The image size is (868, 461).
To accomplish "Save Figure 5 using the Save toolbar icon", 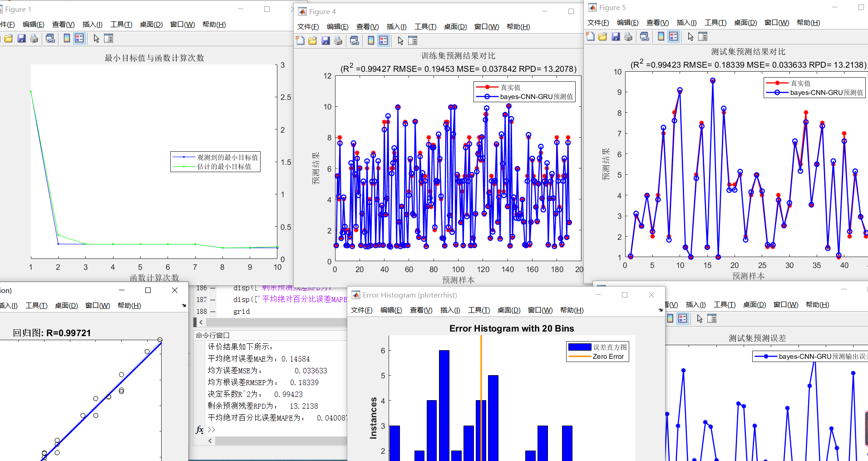I will click(x=616, y=36).
